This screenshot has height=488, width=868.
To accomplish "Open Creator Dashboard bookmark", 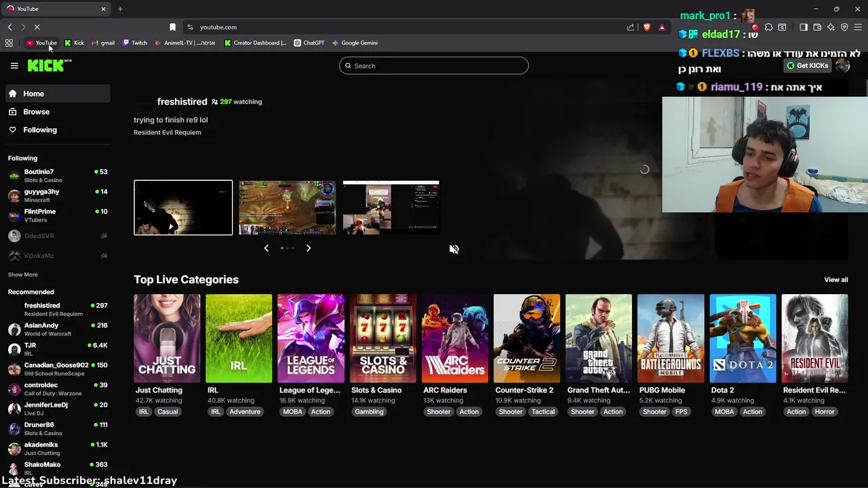I will click(x=256, y=43).
